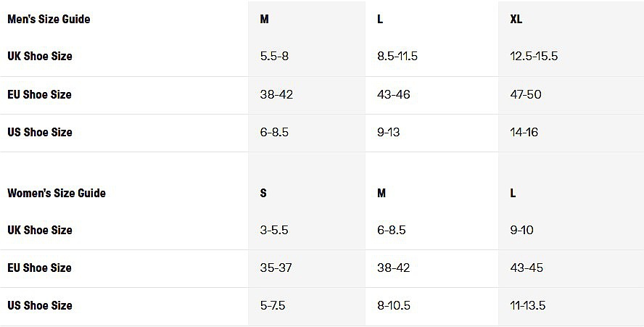This screenshot has height=327, width=644.
Task: Select men's UK size 12.5-15.5 cell
Action: coord(534,57)
